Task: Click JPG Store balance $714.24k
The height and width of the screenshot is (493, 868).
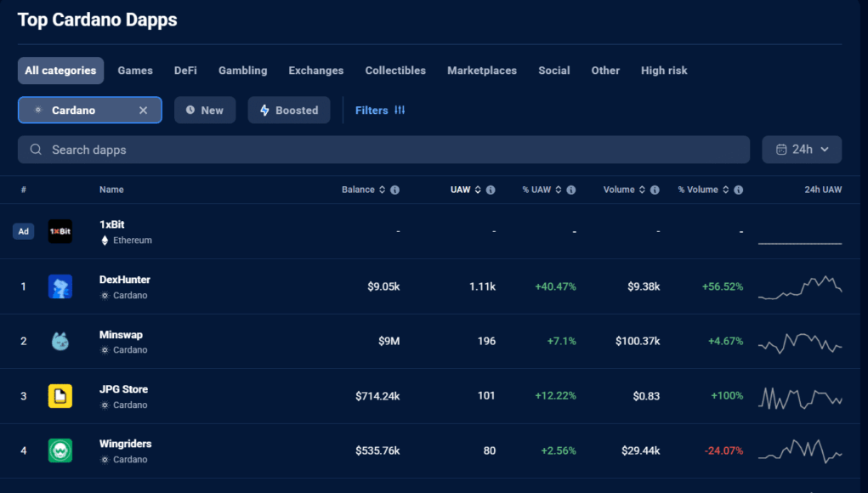Action: (x=377, y=396)
